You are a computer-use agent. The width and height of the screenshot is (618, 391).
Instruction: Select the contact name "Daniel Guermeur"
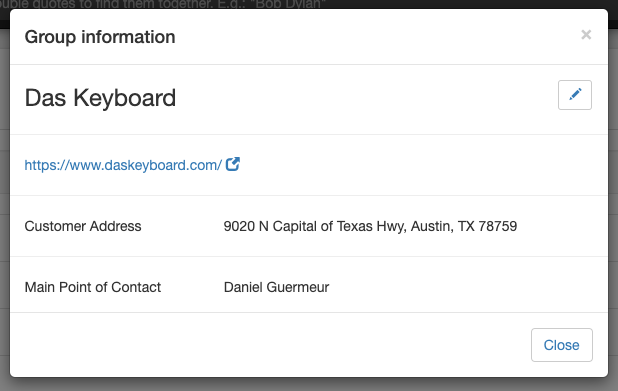276,287
